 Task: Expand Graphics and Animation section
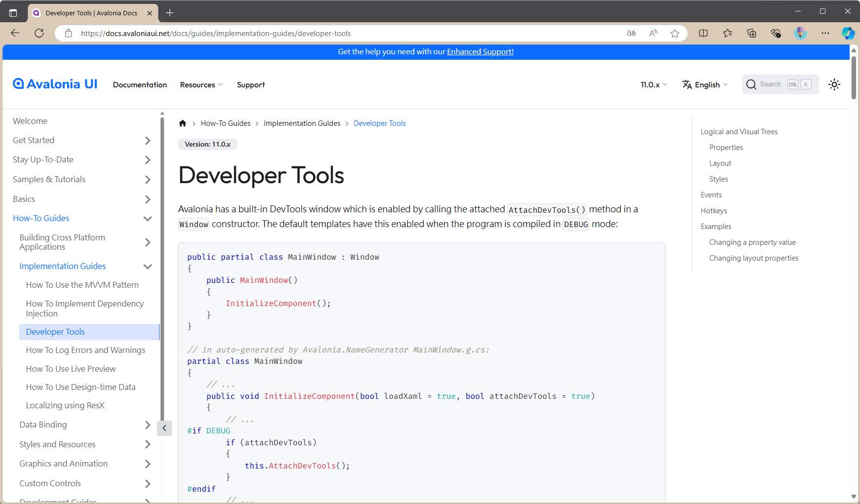click(147, 464)
